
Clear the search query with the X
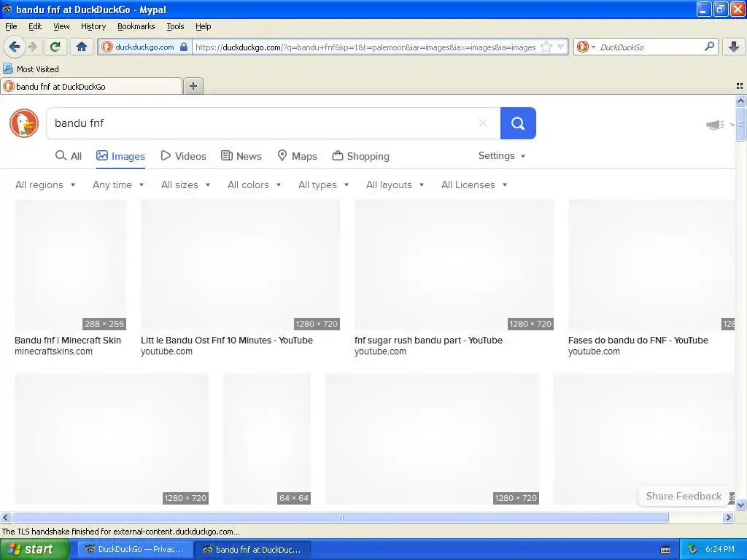pos(483,123)
